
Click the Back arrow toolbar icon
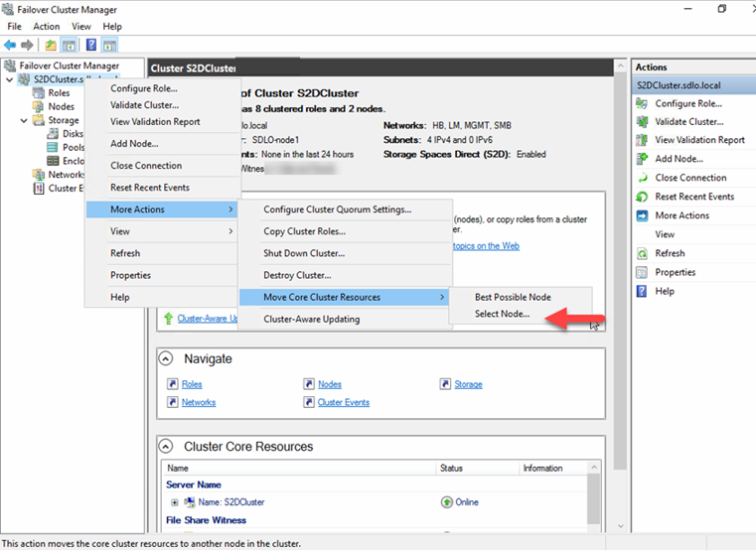click(10, 46)
